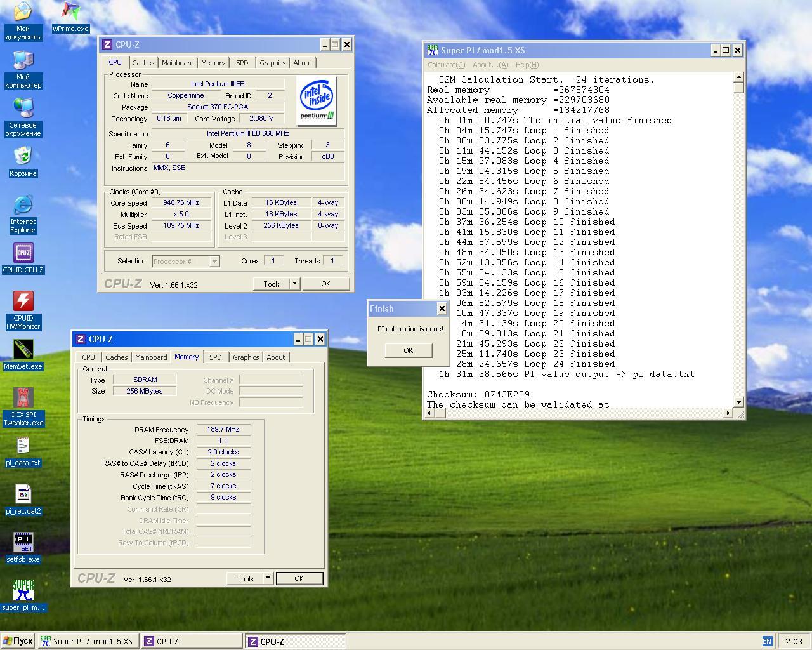Click Tools button in upper CPU-Z window
This screenshot has width=812, height=650.
coord(272,284)
